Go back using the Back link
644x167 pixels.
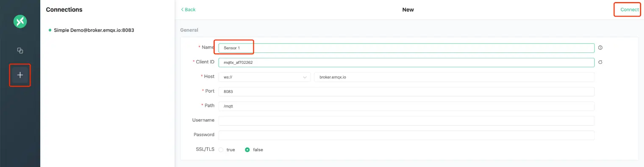click(188, 9)
